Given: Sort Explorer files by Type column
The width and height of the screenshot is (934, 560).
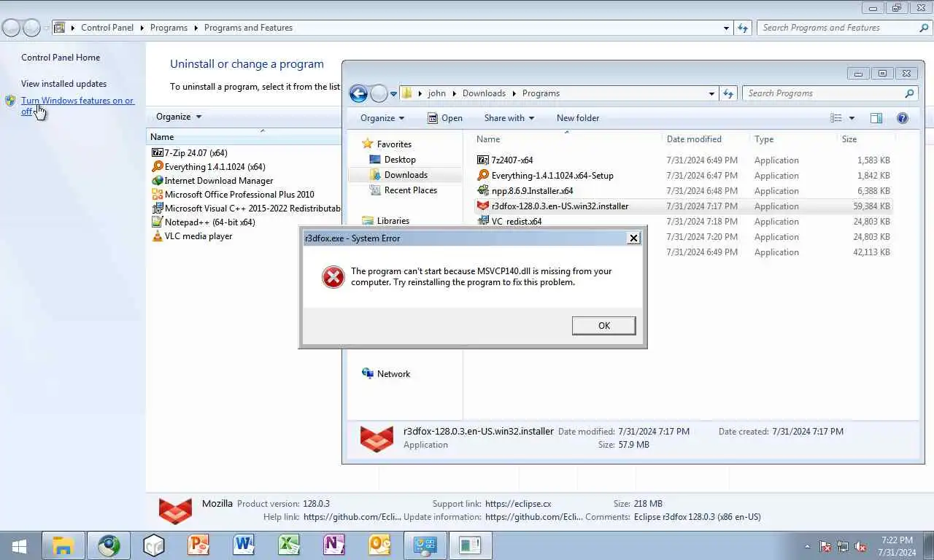Looking at the screenshot, I should click(x=764, y=139).
